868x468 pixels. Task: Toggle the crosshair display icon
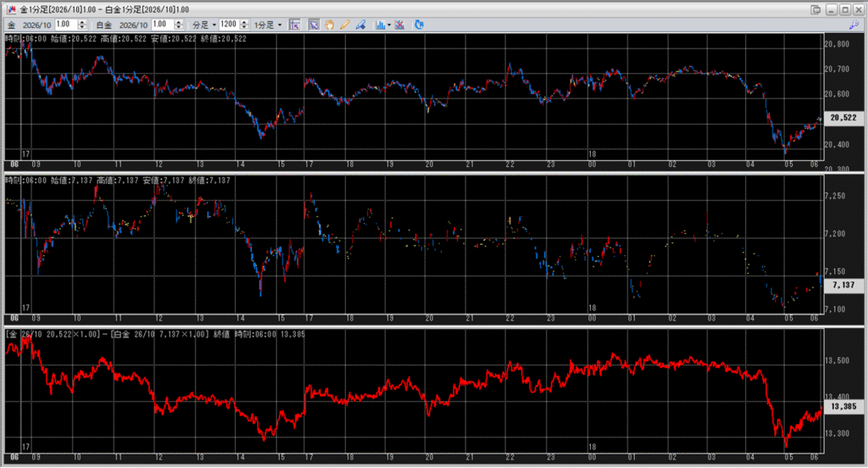[x=294, y=25]
